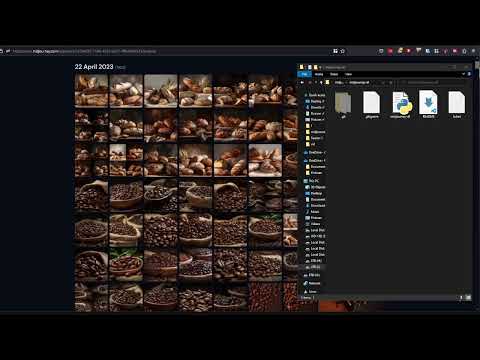480x360 pixels.
Task: Expand the File Explorer ribbon chevron
Action: pyautogui.click(x=463, y=74)
